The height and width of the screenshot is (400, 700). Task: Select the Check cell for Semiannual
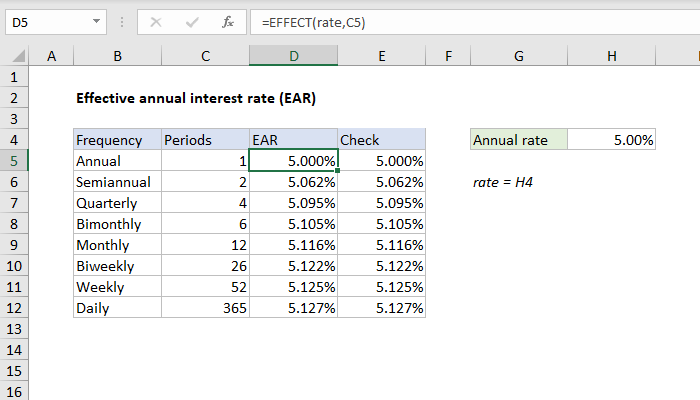pyautogui.click(x=382, y=182)
